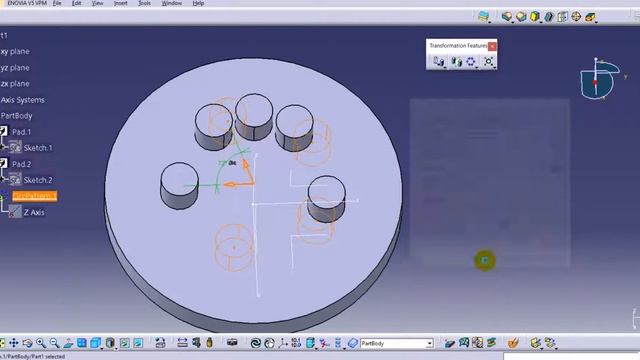640x360 pixels.
Task: Select the Pan view tool
Action: point(14,343)
